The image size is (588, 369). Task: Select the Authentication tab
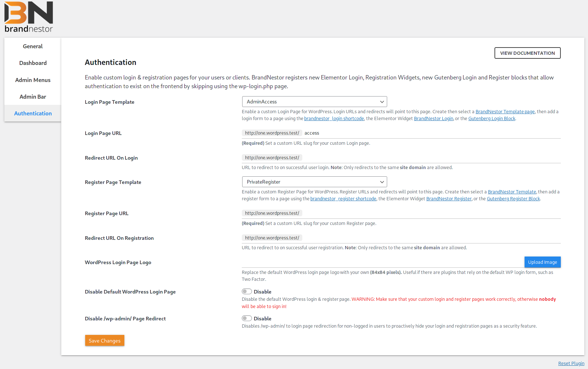pos(33,113)
